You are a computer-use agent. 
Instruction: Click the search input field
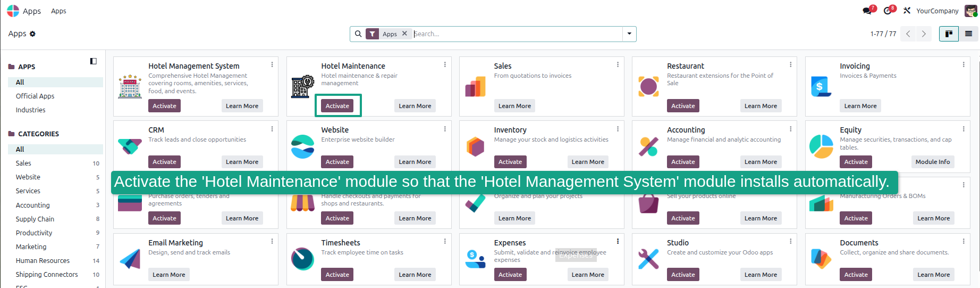517,34
